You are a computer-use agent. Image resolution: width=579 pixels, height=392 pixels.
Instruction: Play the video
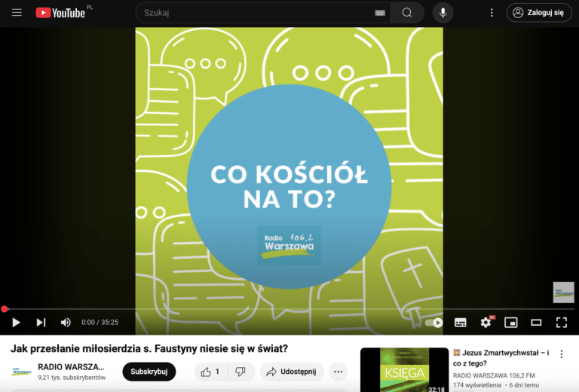(16, 323)
